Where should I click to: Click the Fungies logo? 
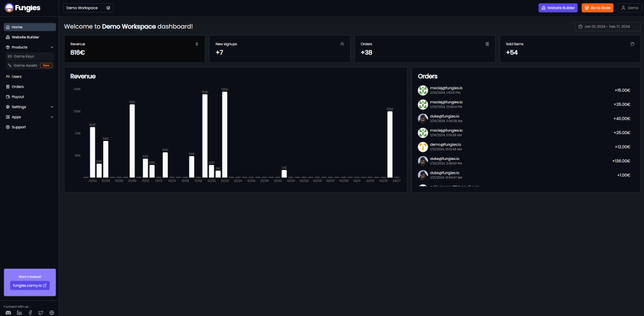22,8
